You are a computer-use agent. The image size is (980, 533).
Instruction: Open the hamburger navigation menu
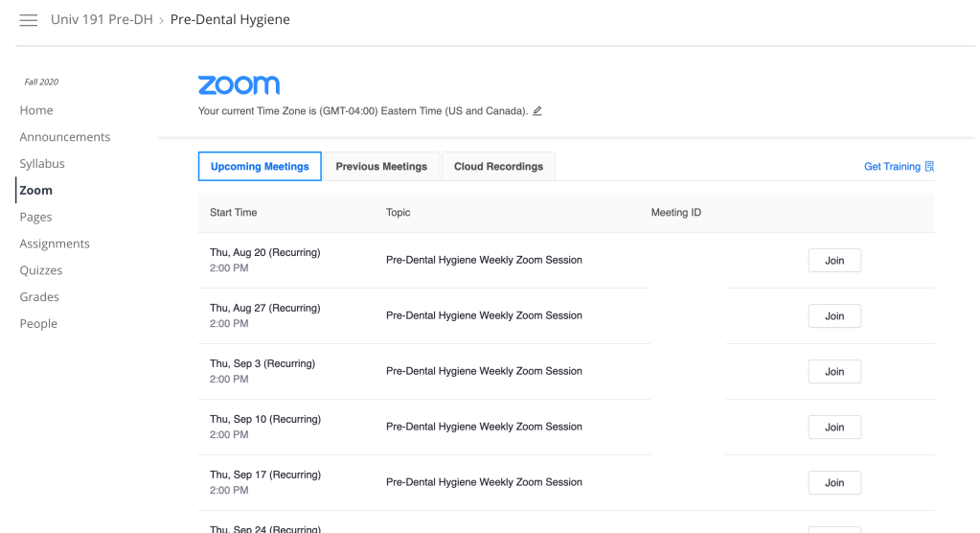[29, 20]
